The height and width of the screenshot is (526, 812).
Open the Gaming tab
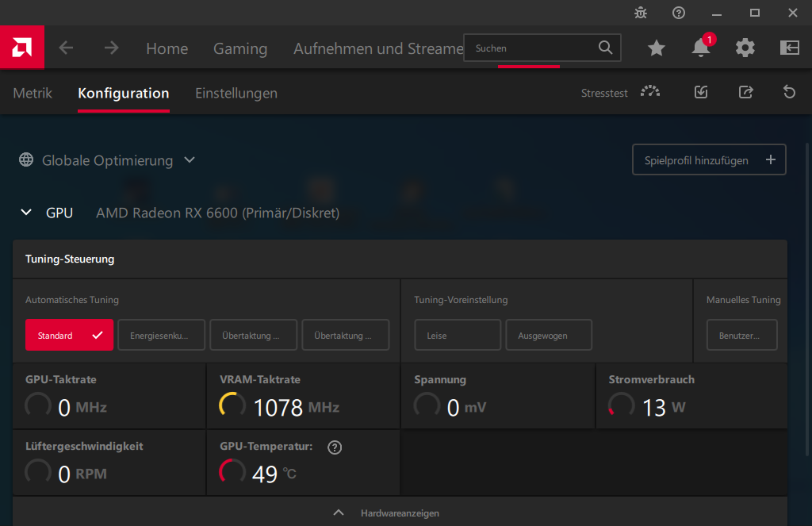click(240, 48)
